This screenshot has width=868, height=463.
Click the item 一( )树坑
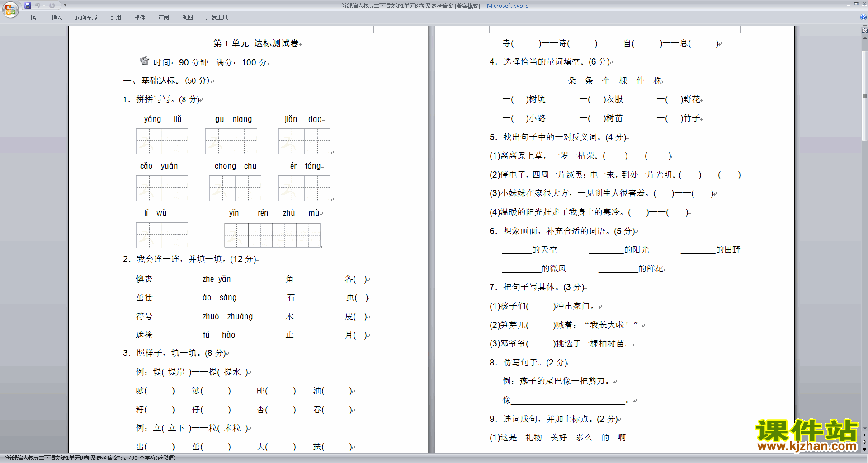click(x=524, y=99)
